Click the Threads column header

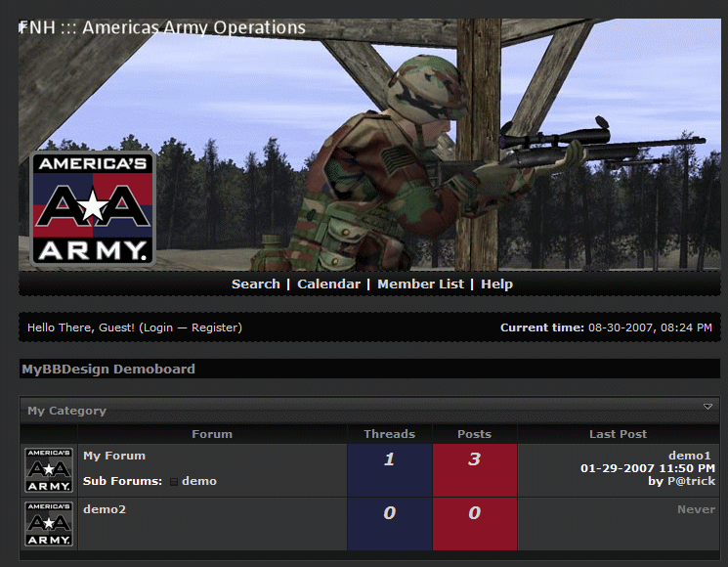(390, 434)
